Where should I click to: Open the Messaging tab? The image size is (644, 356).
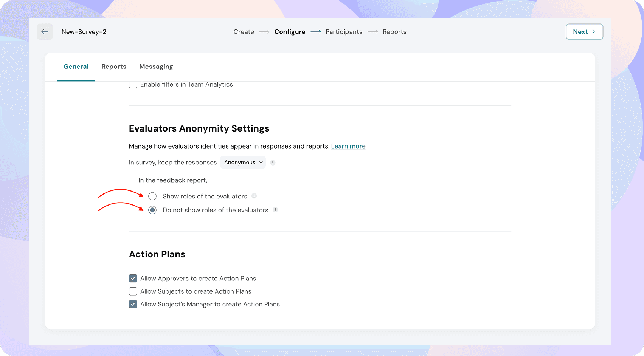[156, 67]
